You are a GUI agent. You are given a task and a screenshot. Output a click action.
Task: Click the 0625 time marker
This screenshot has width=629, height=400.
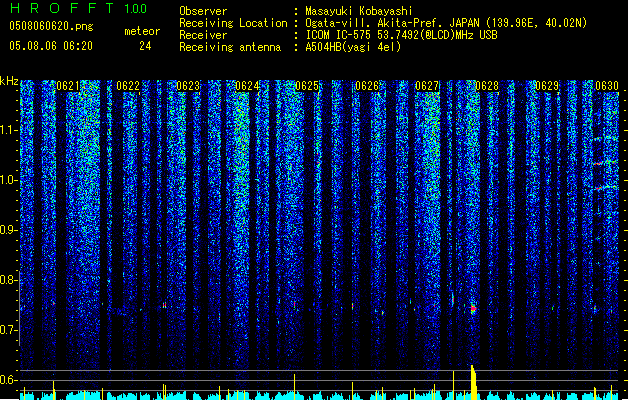point(307,86)
